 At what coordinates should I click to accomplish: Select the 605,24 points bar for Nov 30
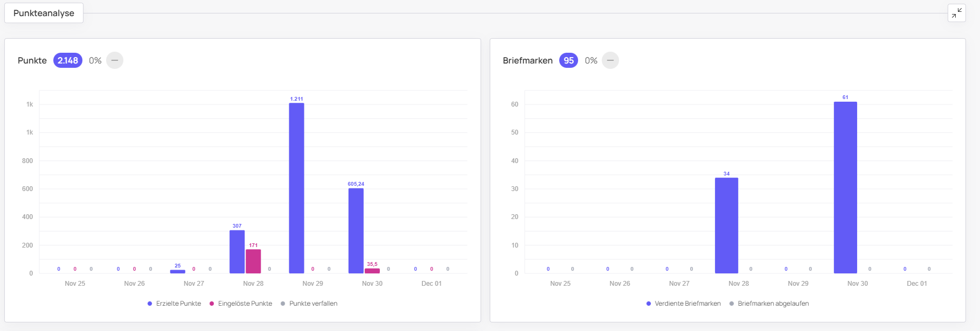tap(356, 230)
